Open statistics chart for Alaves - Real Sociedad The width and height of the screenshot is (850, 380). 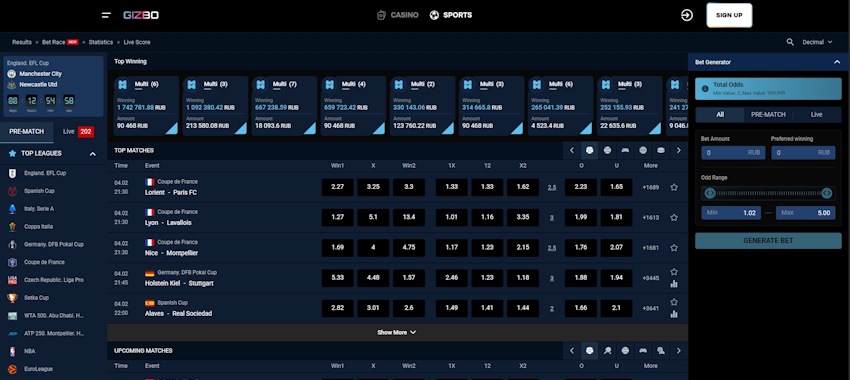click(x=674, y=314)
